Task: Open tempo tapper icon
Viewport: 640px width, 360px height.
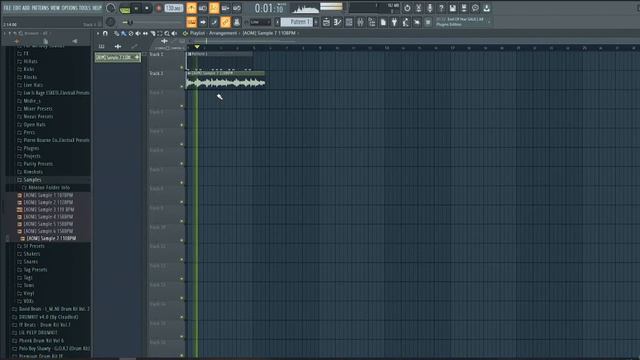Action: (406, 22)
